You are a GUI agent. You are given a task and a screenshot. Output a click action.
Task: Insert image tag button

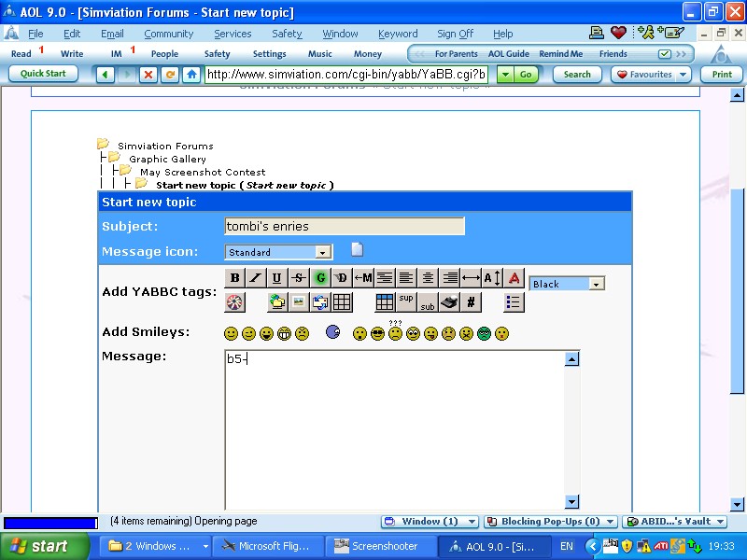pos(299,302)
